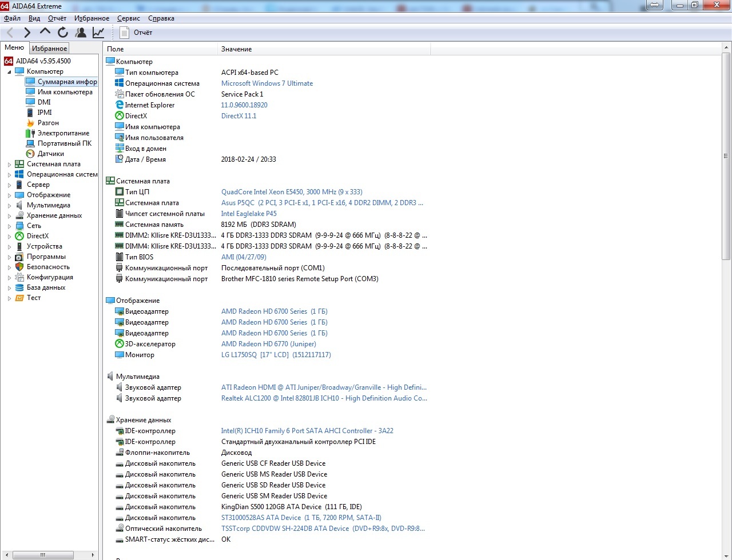The height and width of the screenshot is (560, 732).
Task: Expand the Сеть tree node
Action: (x=9, y=226)
